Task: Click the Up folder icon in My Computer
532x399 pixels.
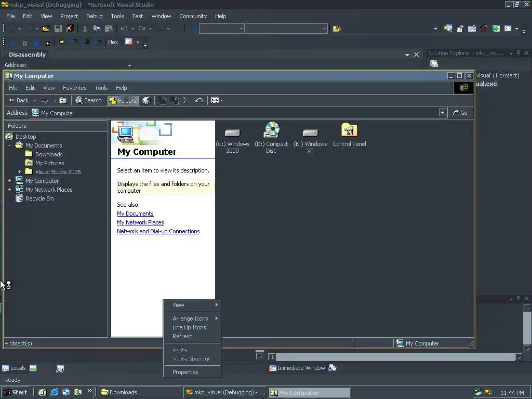Action: (63, 100)
